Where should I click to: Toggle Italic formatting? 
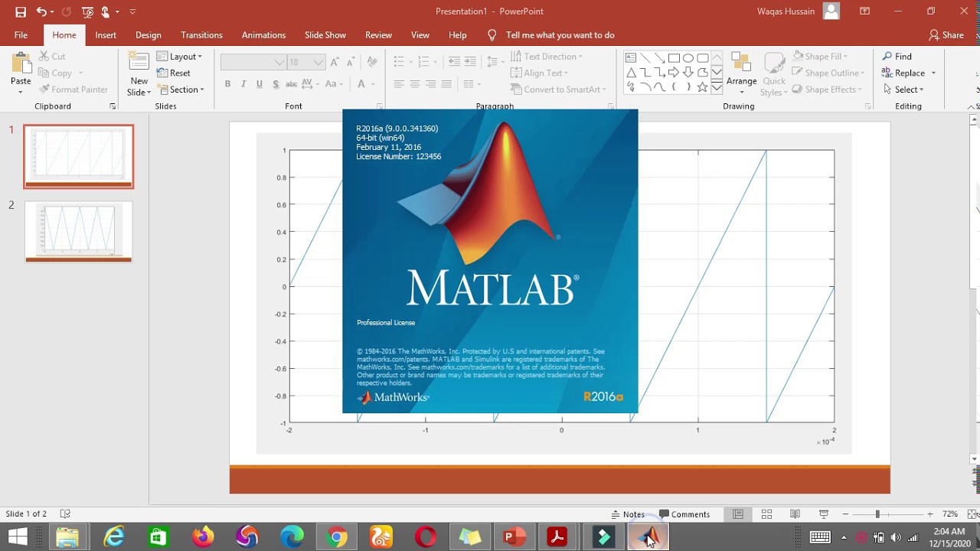click(243, 84)
